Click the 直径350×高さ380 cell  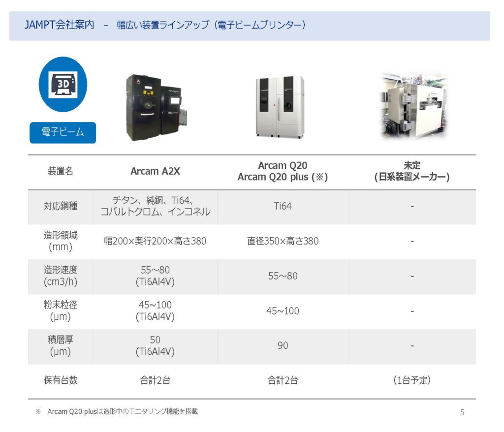pos(283,241)
